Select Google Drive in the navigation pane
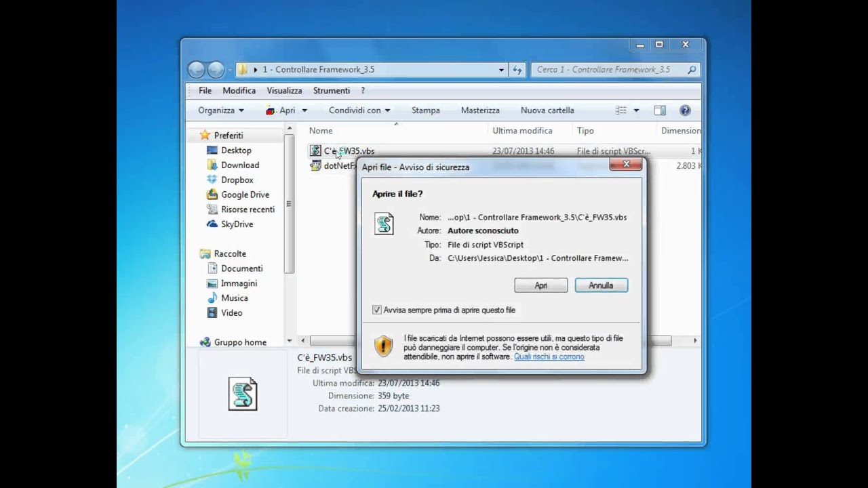The image size is (868, 488). (x=245, y=195)
